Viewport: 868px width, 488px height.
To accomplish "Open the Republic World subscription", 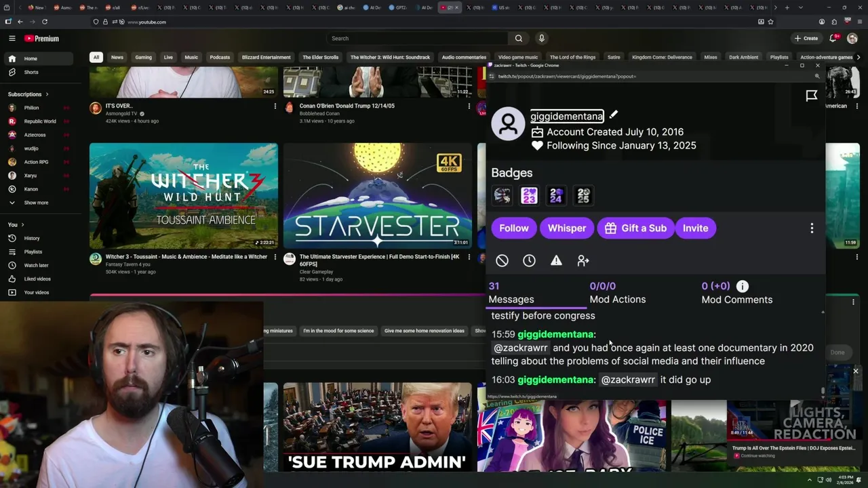I will [x=40, y=121].
